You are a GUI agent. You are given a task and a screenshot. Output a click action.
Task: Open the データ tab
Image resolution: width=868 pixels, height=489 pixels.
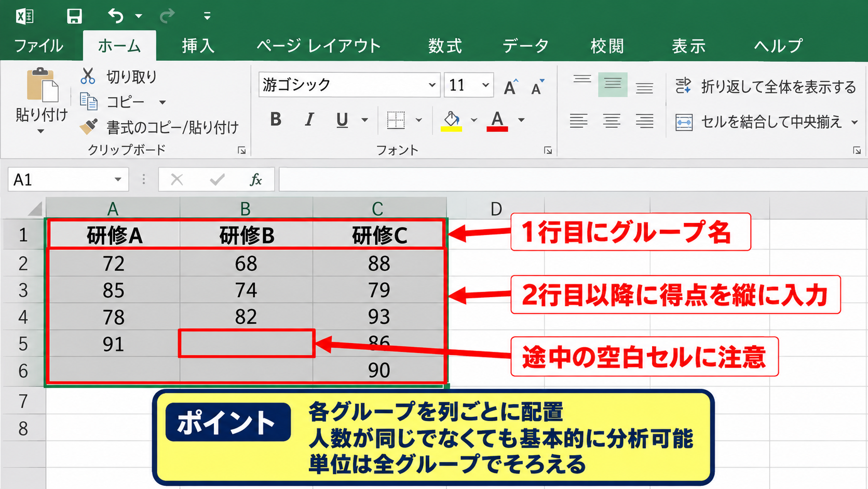525,46
